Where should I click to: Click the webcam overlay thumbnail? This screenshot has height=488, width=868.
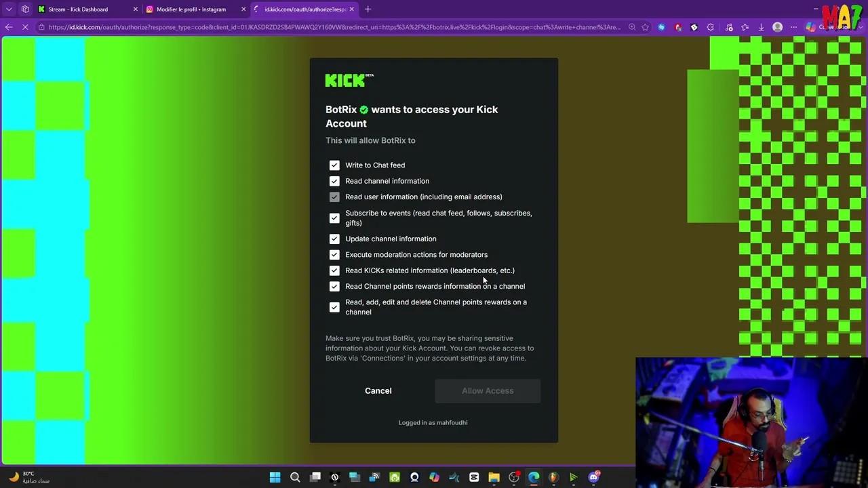[751, 422]
